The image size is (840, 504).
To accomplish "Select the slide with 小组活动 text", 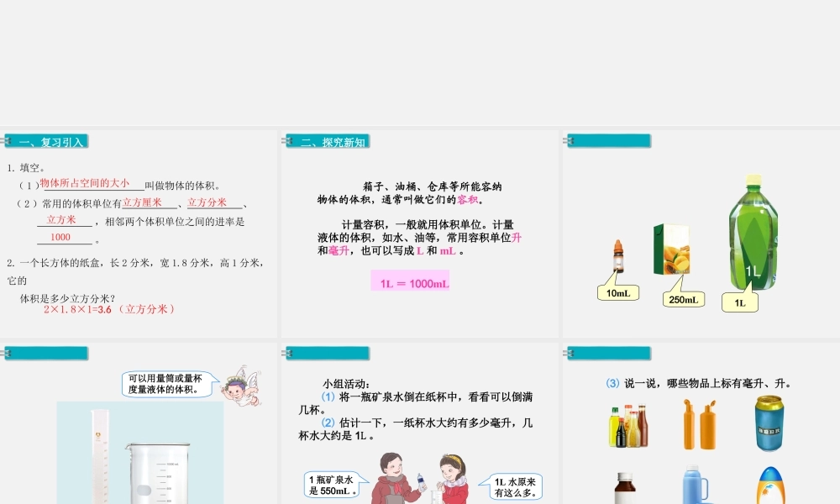I will 420,424.
